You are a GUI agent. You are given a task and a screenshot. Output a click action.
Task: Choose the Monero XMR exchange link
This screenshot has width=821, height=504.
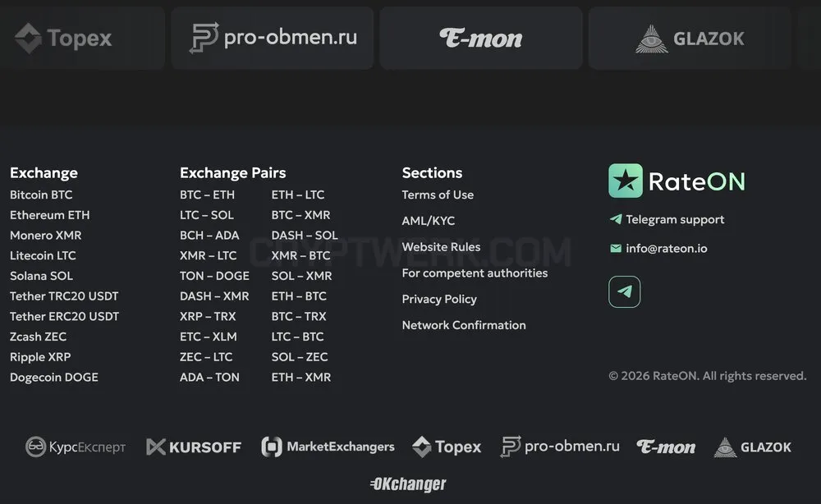click(45, 235)
